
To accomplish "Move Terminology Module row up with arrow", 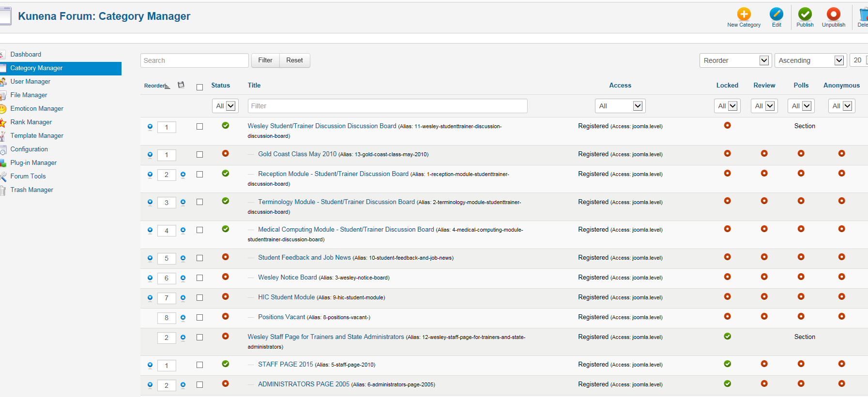I will [x=183, y=202].
